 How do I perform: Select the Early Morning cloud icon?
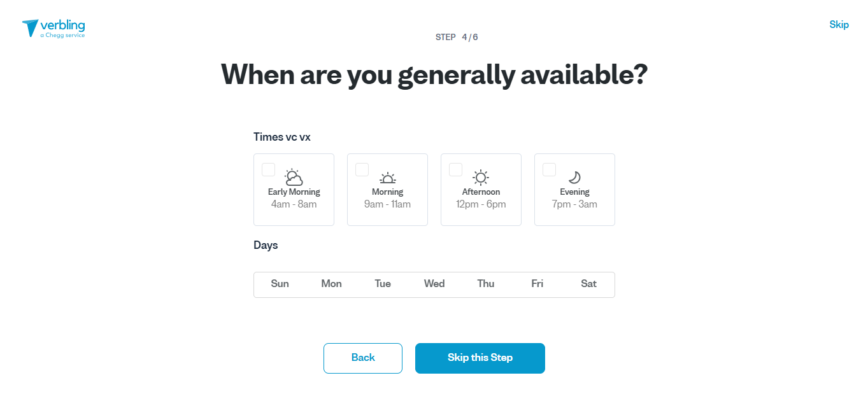click(294, 176)
